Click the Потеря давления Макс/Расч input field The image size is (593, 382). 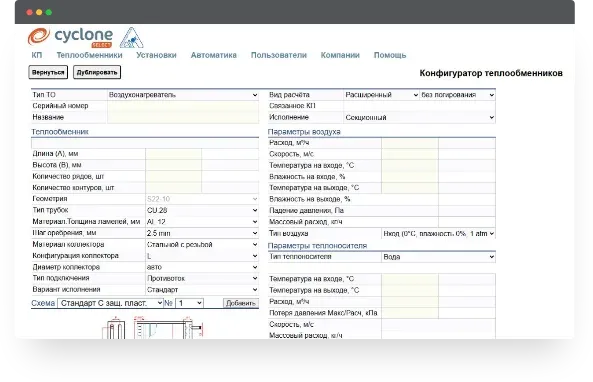click(x=410, y=313)
